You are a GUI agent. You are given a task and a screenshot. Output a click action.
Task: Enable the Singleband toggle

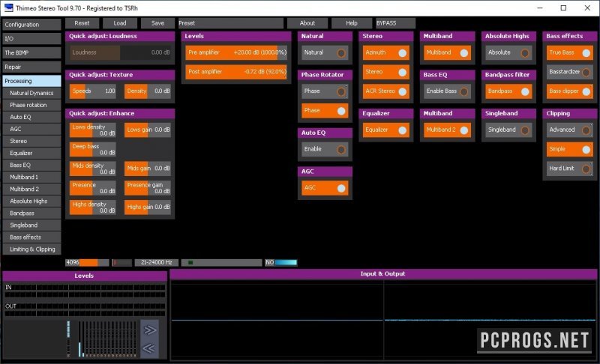(x=508, y=130)
